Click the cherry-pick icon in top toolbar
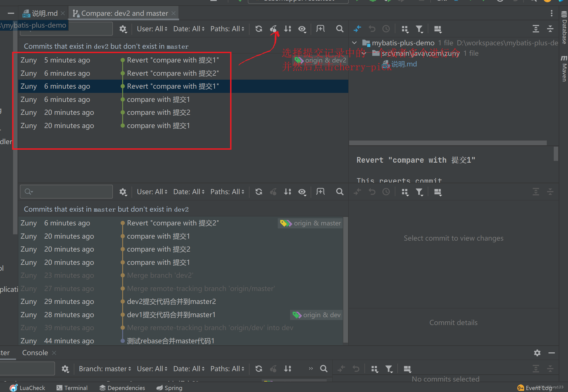The width and height of the screenshot is (568, 392). 273,29
